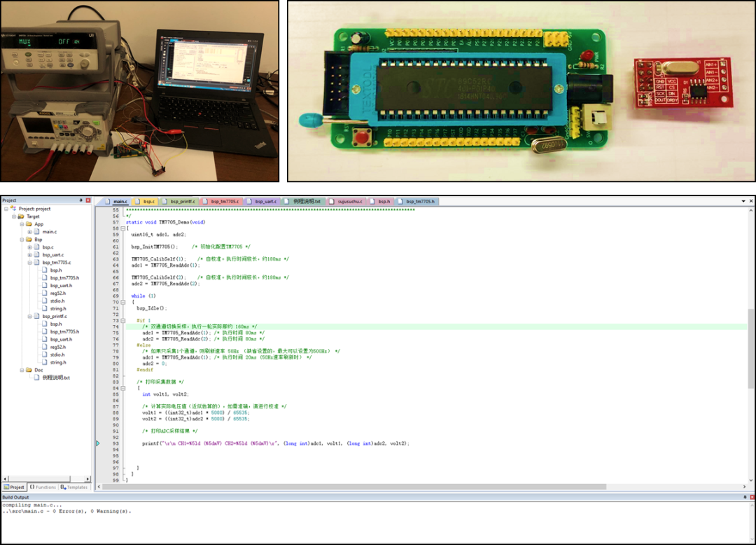This screenshot has height=545, width=756.
Task: Select bsp_tm7705.c in the project tree
Action: click(x=57, y=263)
